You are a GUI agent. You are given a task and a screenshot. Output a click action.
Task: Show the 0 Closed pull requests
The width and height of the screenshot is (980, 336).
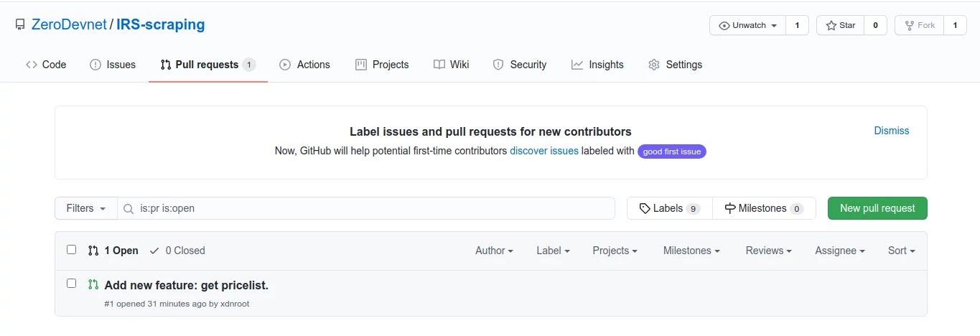tap(177, 251)
